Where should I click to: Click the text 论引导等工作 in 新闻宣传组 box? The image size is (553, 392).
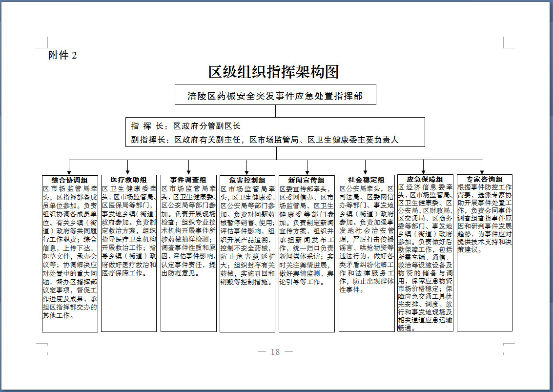pos(301,282)
